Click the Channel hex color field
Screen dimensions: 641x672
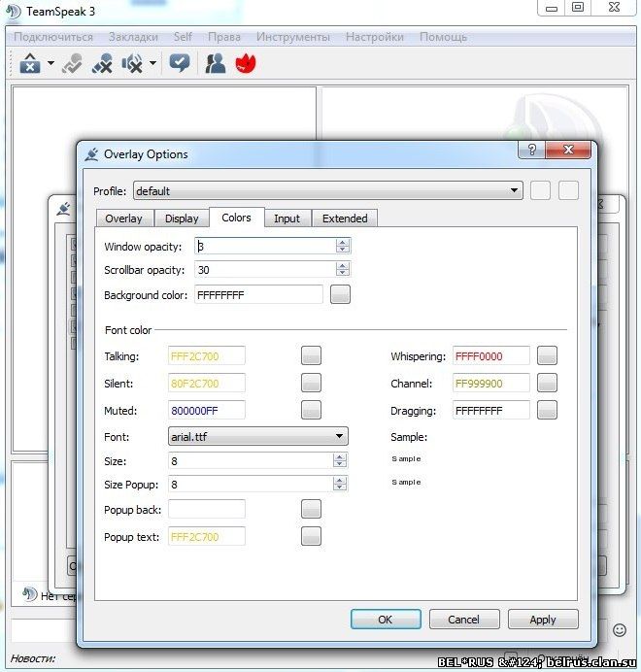pos(490,384)
